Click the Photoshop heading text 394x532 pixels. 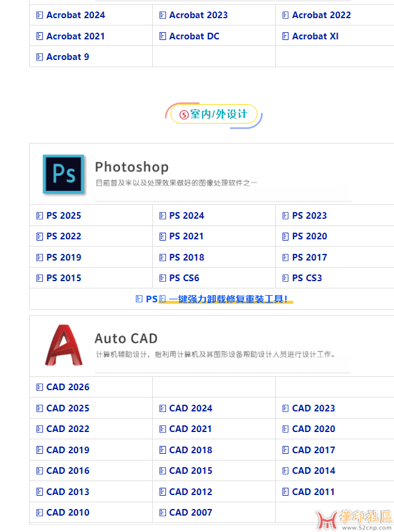pyautogui.click(x=132, y=167)
